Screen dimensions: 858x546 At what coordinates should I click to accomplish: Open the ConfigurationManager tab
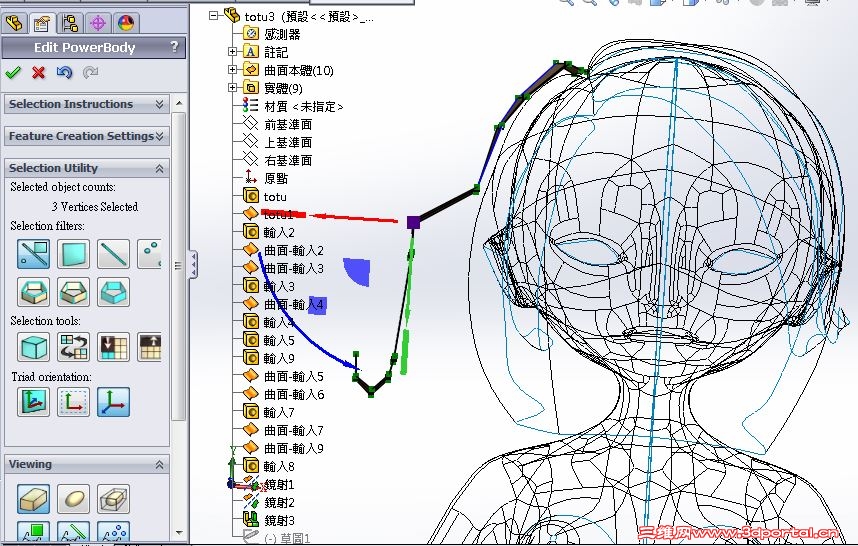[x=70, y=23]
